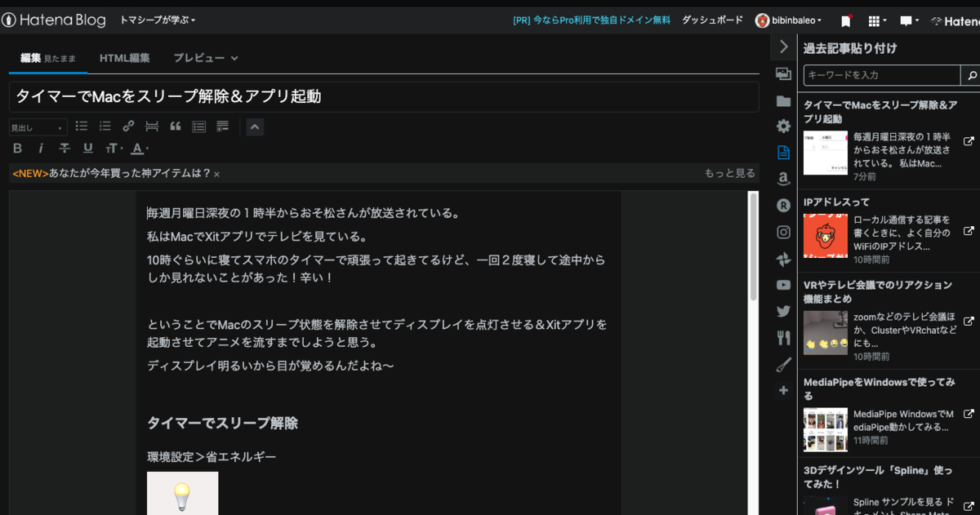Apply italic formatting

pyautogui.click(x=41, y=149)
